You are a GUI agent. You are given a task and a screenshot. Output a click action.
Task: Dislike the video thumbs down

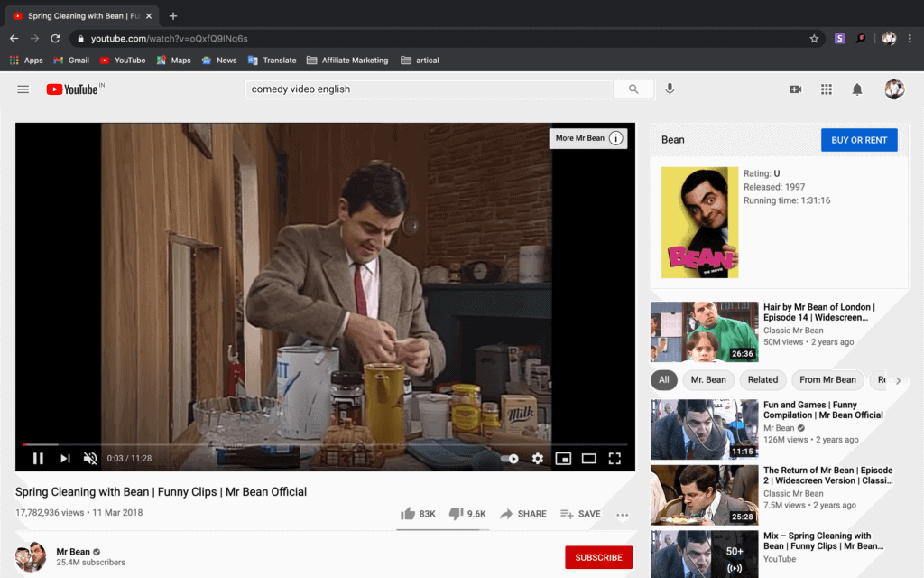[x=467, y=514]
